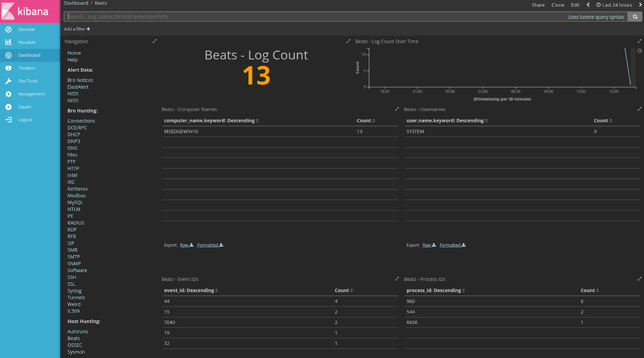Screen dimensions: 644x358
Task: Click the search magnifier button
Action: click(x=635, y=17)
